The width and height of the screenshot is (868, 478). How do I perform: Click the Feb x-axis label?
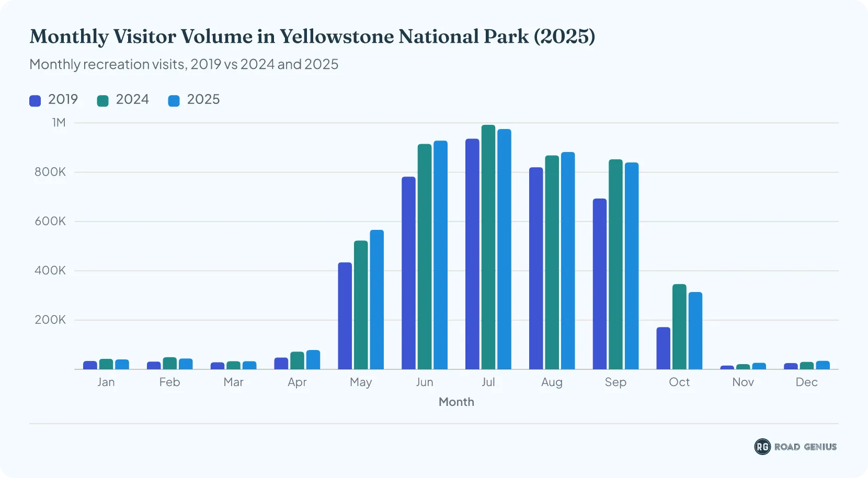point(170,382)
